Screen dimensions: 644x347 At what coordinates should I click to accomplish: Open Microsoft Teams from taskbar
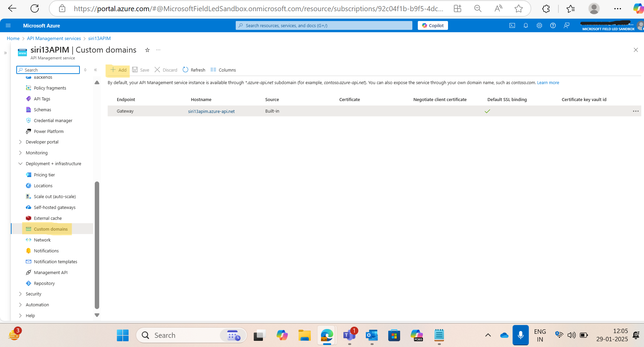349,335
